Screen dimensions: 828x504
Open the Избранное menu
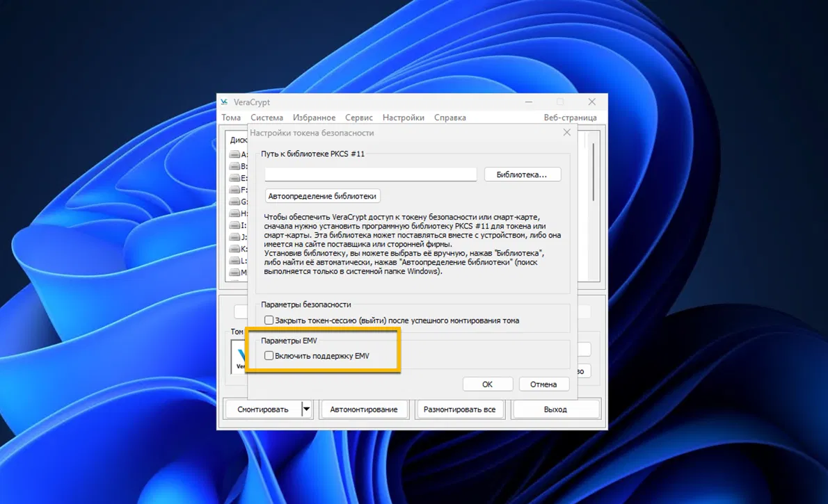pyautogui.click(x=315, y=117)
